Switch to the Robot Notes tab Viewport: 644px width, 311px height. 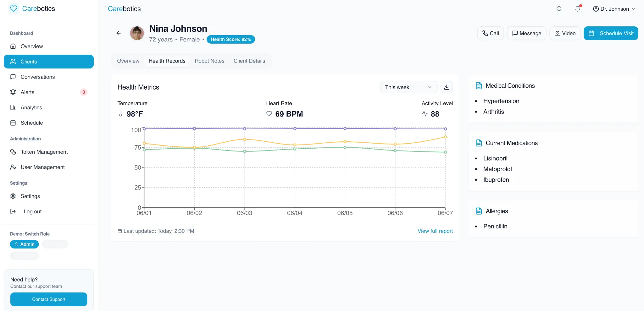(x=209, y=61)
